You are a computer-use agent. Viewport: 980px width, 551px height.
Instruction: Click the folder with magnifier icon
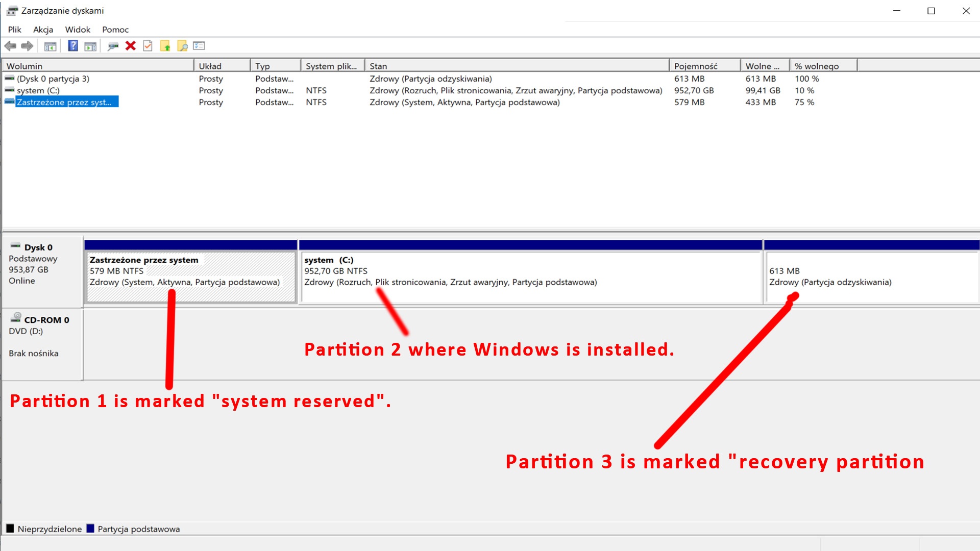pyautogui.click(x=182, y=46)
